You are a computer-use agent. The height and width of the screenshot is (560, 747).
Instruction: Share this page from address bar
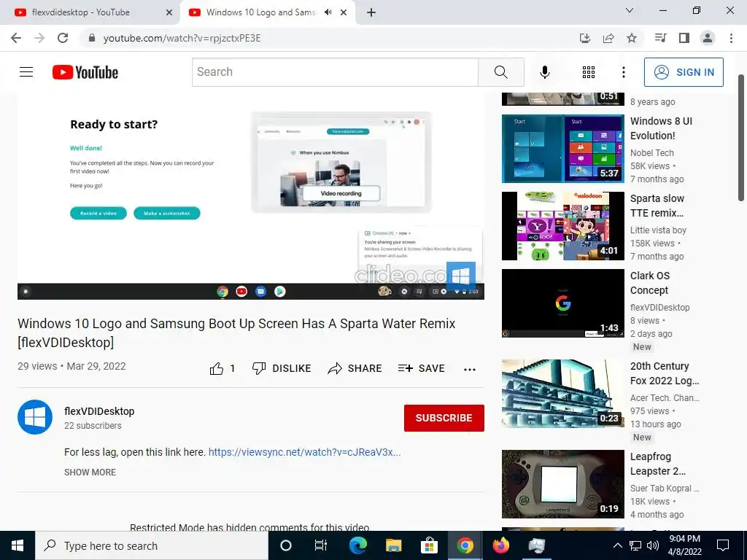[608, 38]
